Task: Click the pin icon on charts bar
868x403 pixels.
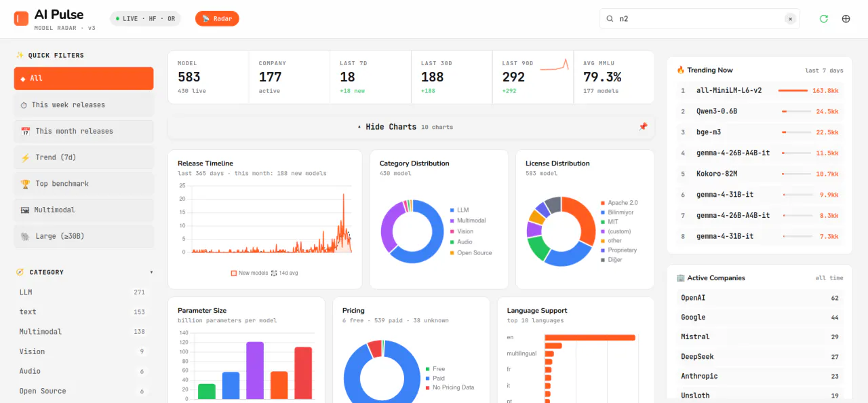Action: coord(643,126)
